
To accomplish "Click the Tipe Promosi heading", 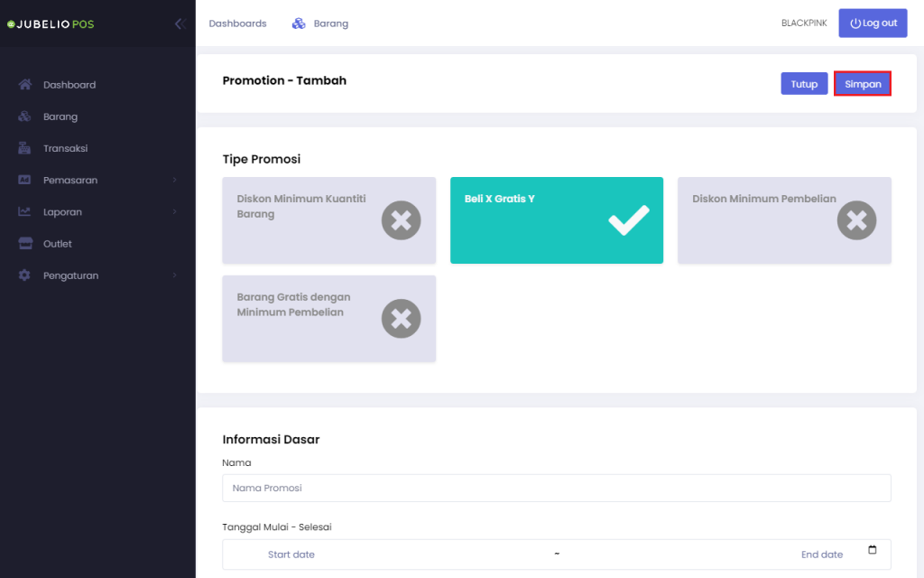I will click(262, 159).
